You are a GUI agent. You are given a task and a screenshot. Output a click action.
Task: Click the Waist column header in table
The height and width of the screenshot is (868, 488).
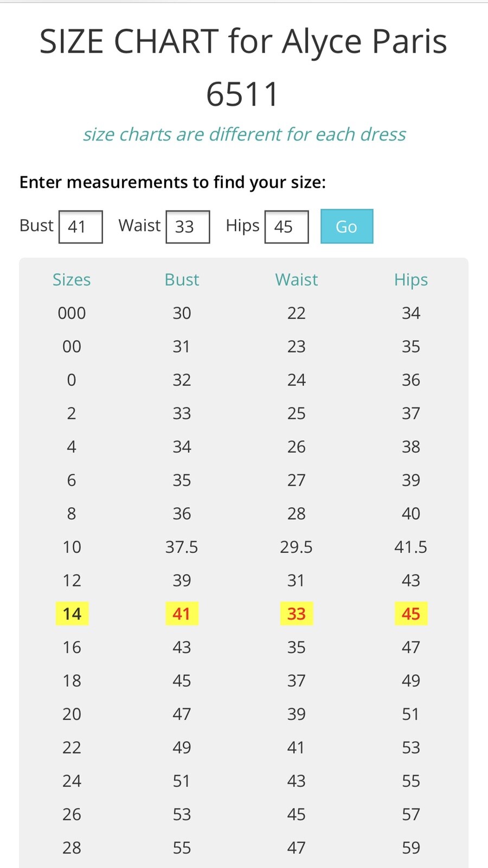297,279
